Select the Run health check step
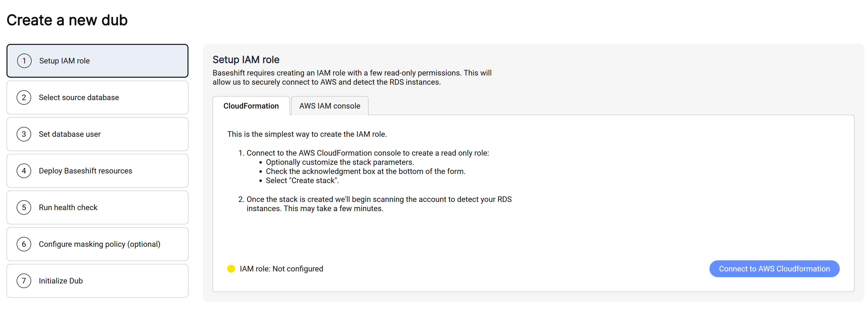The height and width of the screenshot is (317, 868). click(97, 208)
